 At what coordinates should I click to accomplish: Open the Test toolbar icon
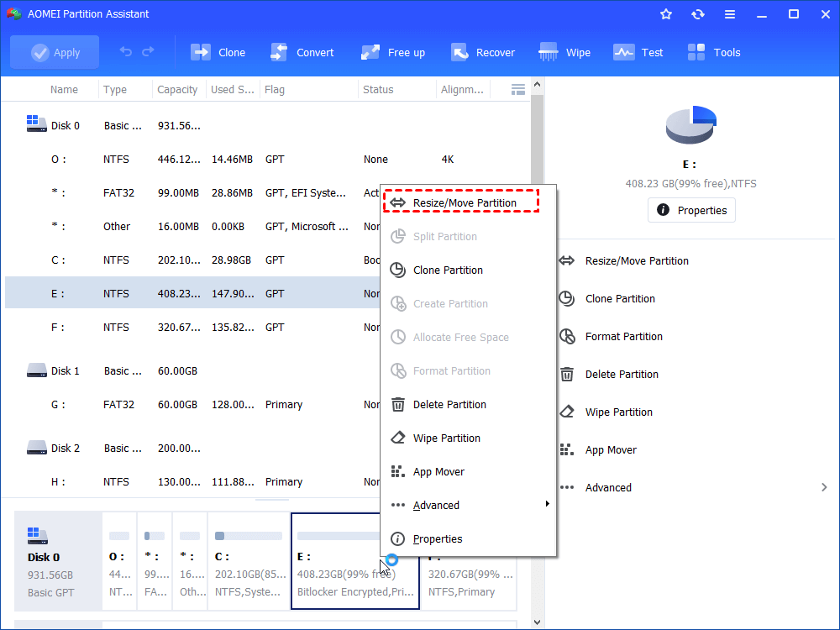(623, 52)
